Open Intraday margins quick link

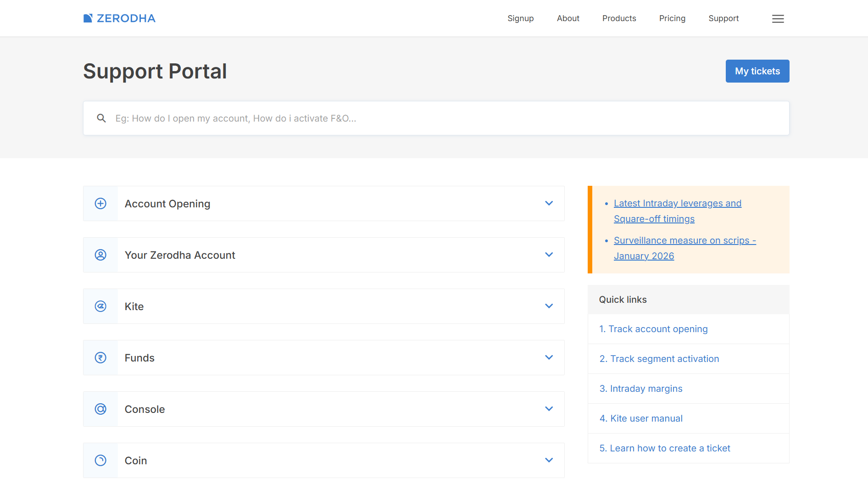(641, 389)
